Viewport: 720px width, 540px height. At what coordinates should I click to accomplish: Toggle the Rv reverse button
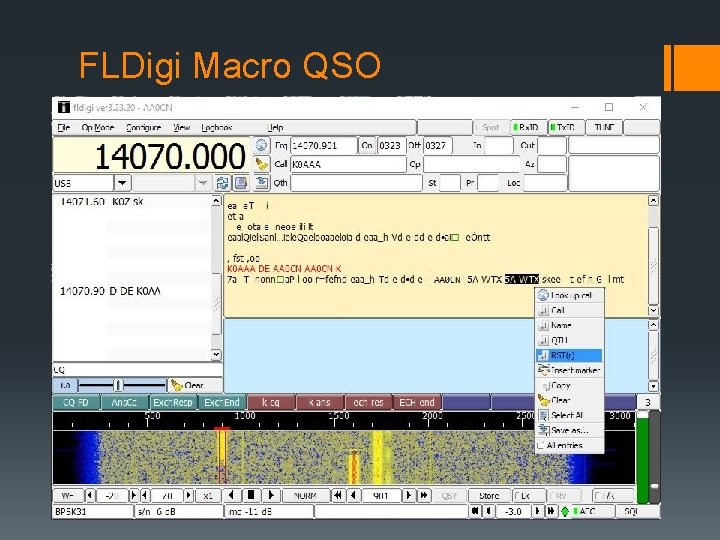(x=564, y=495)
